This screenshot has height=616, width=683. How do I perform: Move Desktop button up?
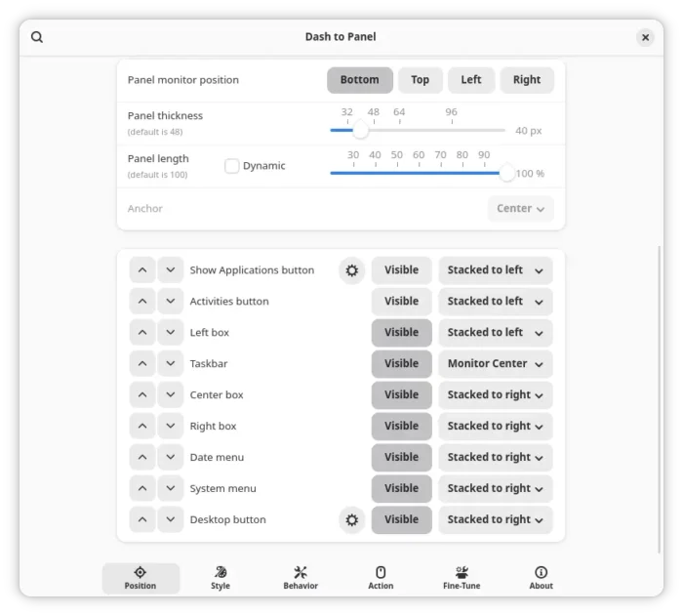pos(142,519)
